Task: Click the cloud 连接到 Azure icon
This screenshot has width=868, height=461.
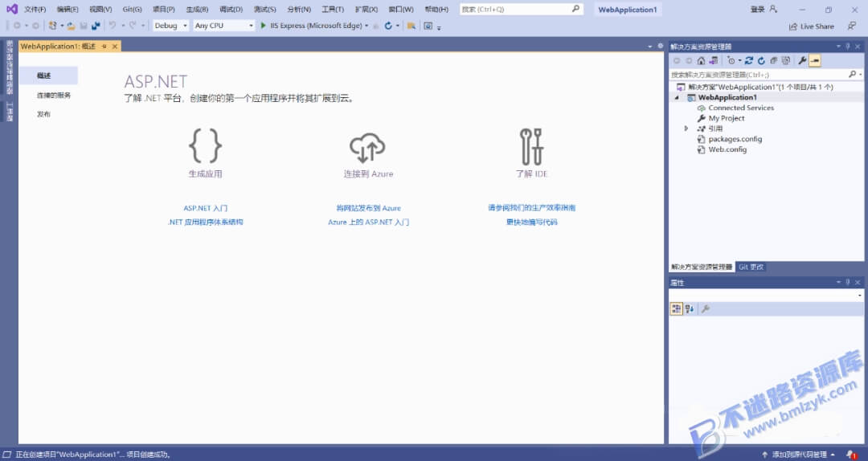Action: [367, 148]
